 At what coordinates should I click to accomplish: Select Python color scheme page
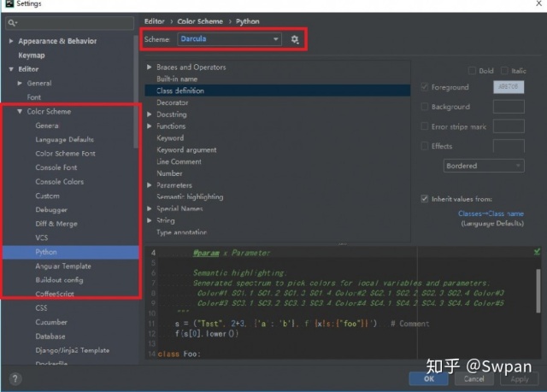[71, 252]
